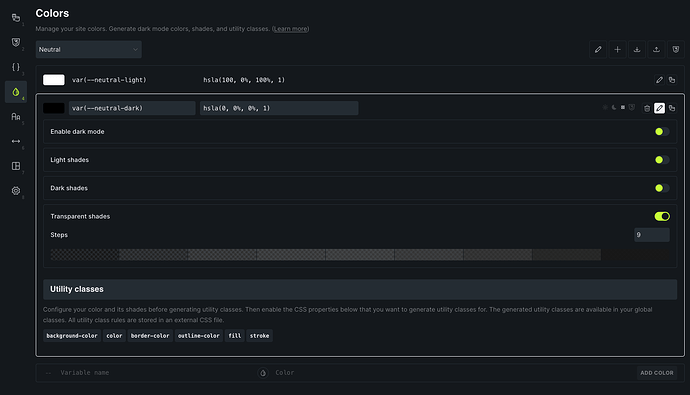Click the var(--neutral-light) variable name text

[109, 80]
